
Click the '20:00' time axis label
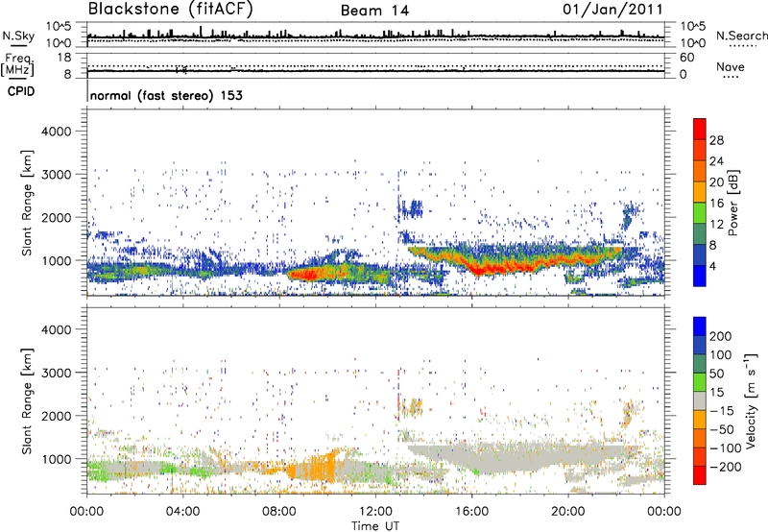[x=567, y=512]
